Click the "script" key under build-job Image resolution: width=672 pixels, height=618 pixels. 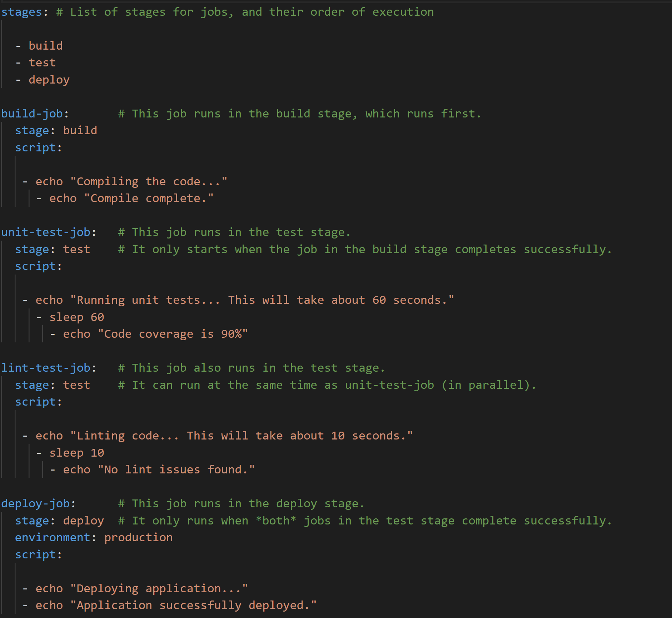click(35, 148)
